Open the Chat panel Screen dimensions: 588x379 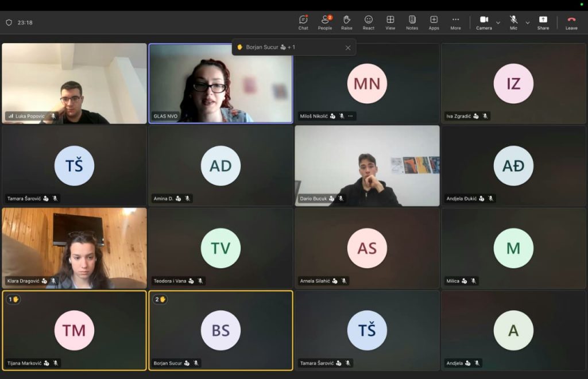click(x=303, y=22)
